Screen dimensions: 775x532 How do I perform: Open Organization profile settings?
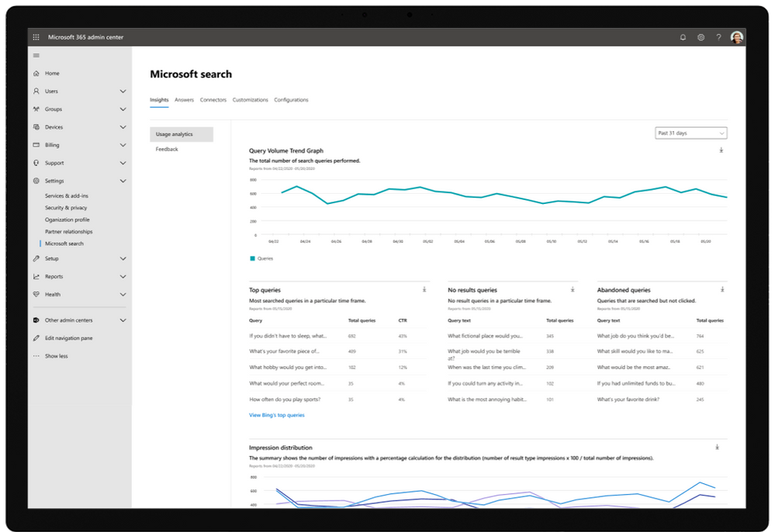[67, 219]
